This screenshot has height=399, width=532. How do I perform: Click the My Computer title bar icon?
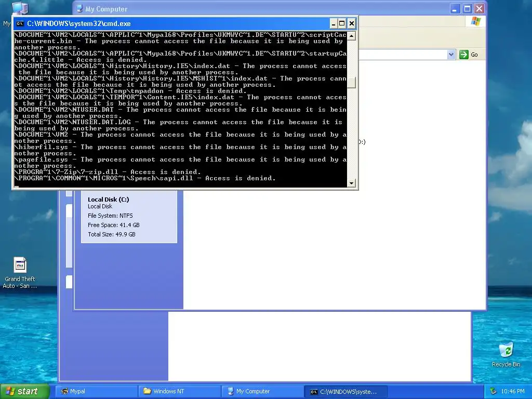coord(79,9)
